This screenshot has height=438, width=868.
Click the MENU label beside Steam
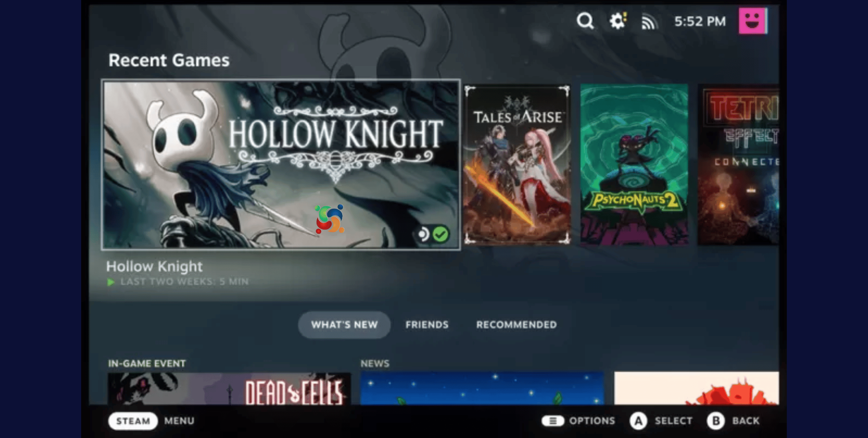(x=179, y=421)
